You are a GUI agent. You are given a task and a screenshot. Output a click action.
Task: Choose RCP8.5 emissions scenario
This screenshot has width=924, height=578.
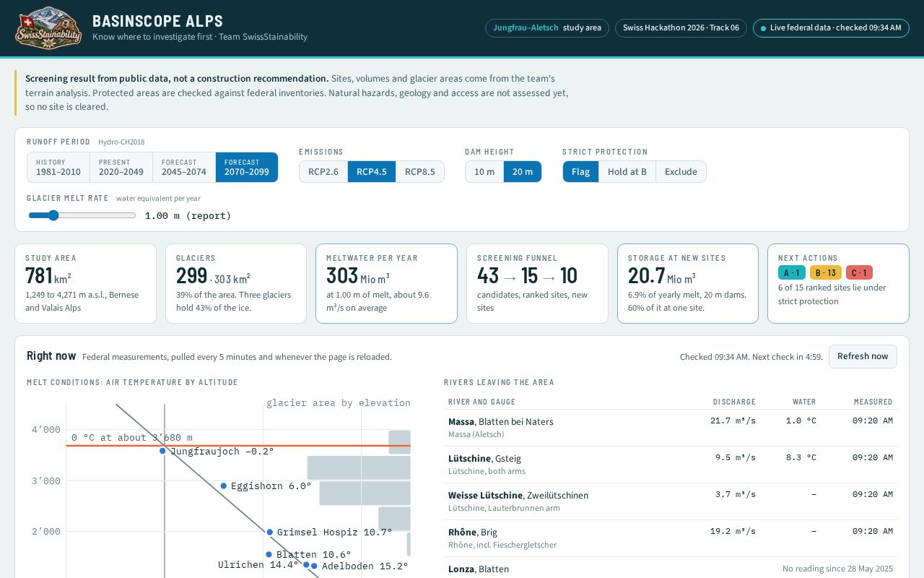pos(419,171)
